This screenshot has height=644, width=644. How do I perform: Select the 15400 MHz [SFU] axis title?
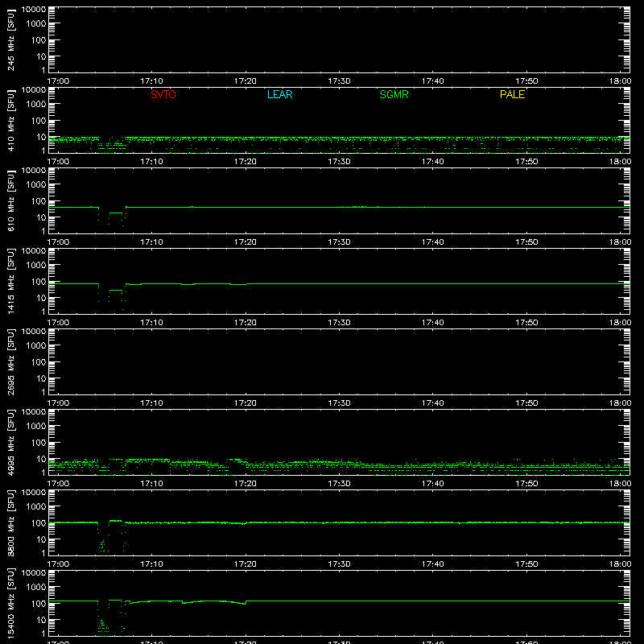pos(11,603)
